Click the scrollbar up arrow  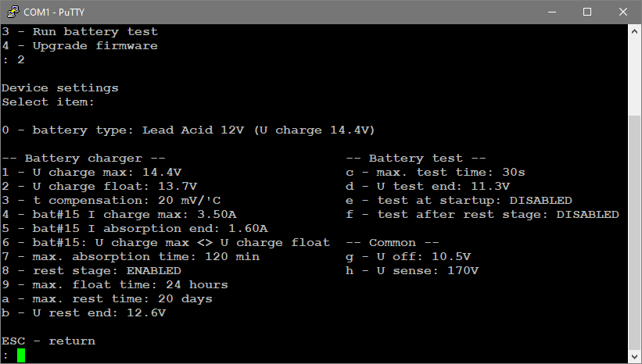pos(635,30)
